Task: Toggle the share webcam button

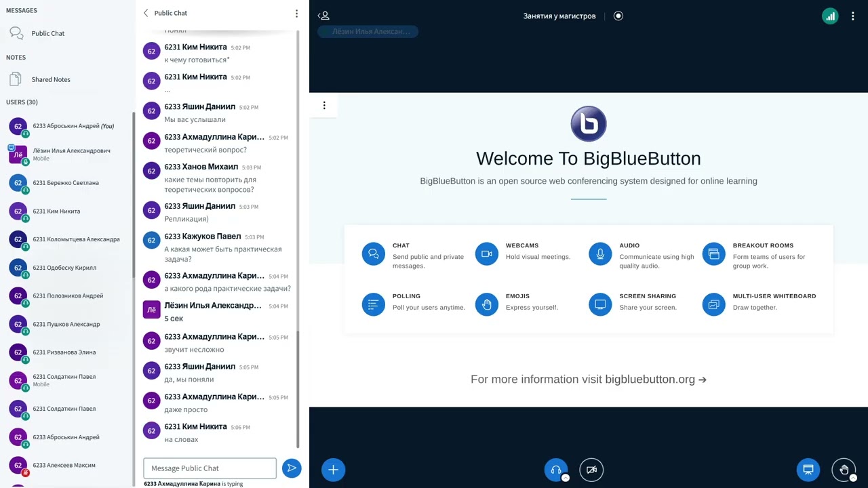Action: coord(591,470)
